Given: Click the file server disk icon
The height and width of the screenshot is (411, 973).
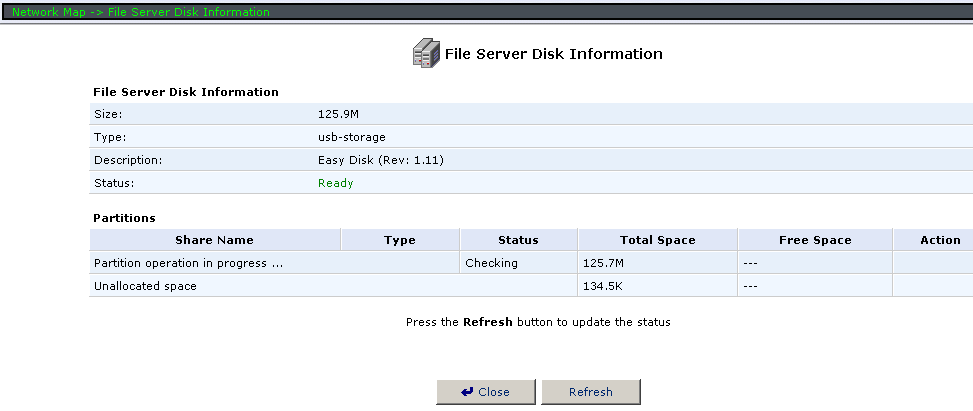Looking at the screenshot, I should [x=427, y=54].
